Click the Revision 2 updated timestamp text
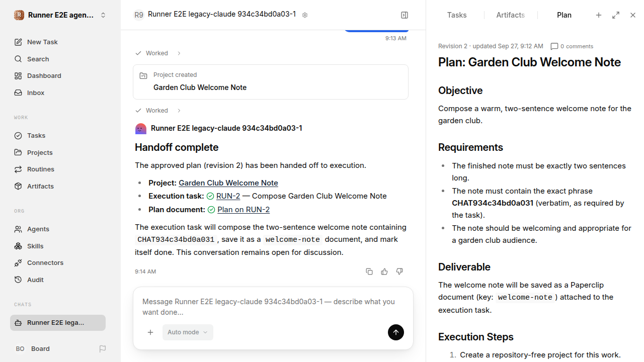 pyautogui.click(x=491, y=46)
